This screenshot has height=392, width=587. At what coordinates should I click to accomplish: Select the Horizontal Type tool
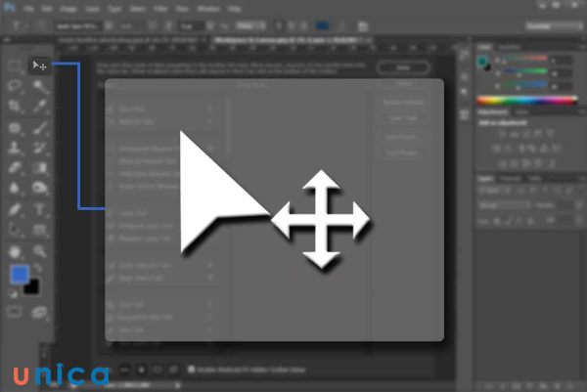[x=40, y=209]
